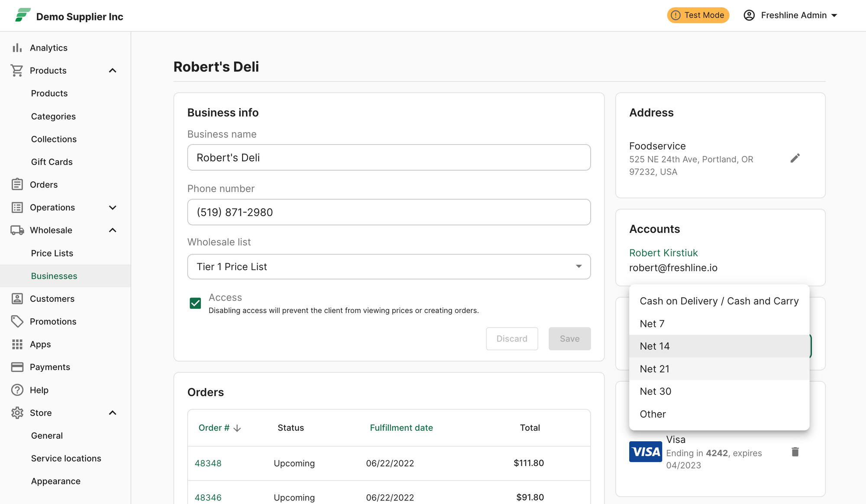
Task: Go to the Orders page
Action: pyautogui.click(x=44, y=184)
